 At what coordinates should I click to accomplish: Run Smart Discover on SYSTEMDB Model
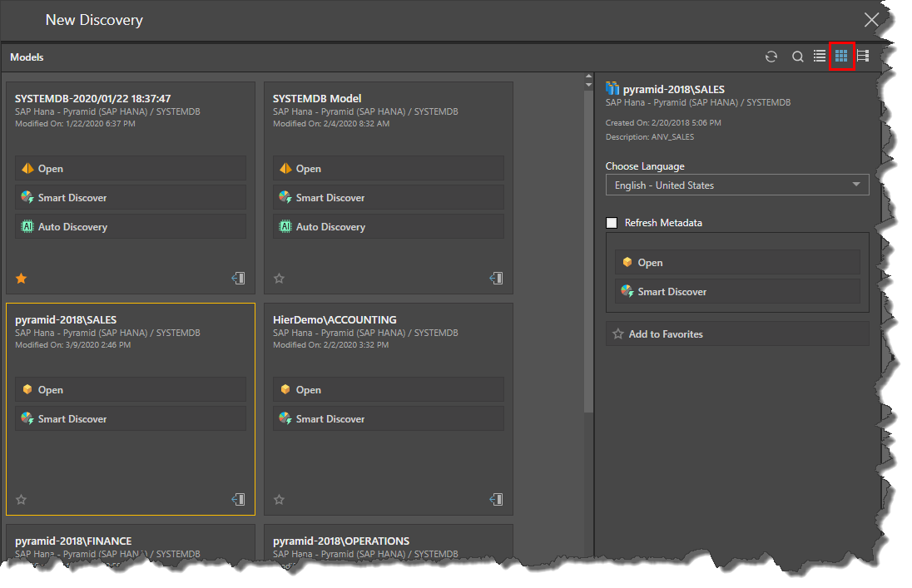388,197
